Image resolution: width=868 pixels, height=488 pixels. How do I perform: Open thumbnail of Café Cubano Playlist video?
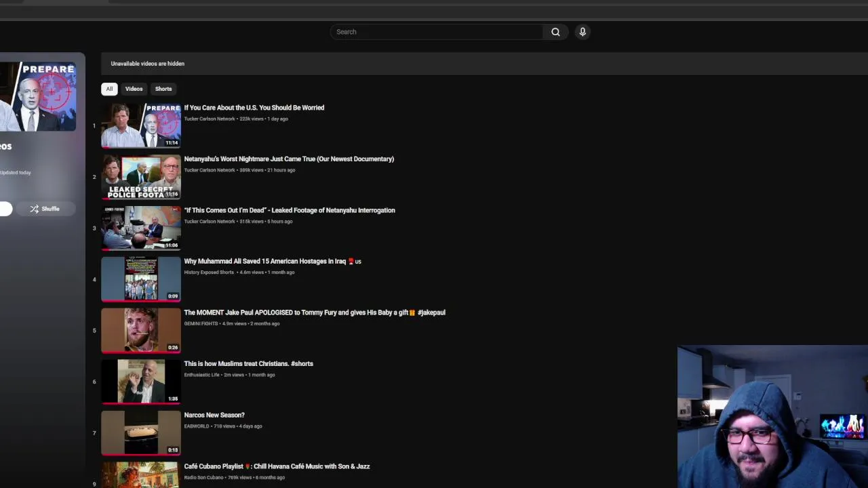coord(141,475)
